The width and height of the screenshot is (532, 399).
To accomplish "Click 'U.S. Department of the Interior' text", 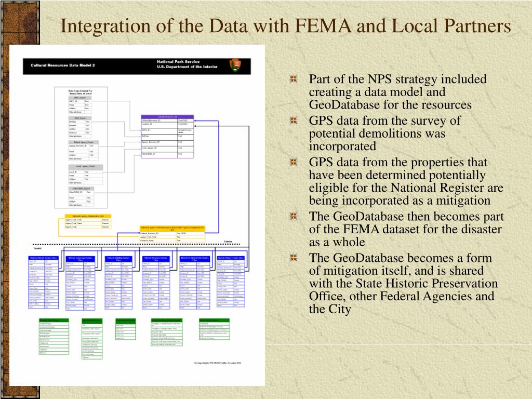I will click(x=187, y=67).
